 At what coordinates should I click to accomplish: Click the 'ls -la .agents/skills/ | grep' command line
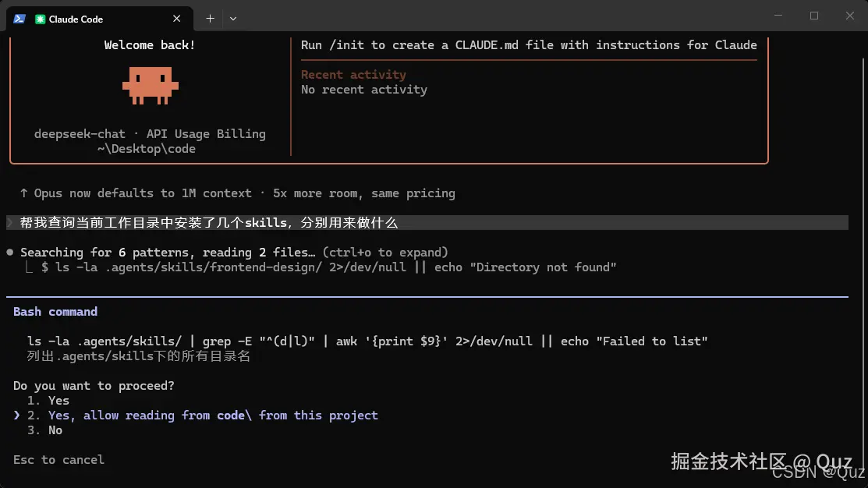[367, 341]
